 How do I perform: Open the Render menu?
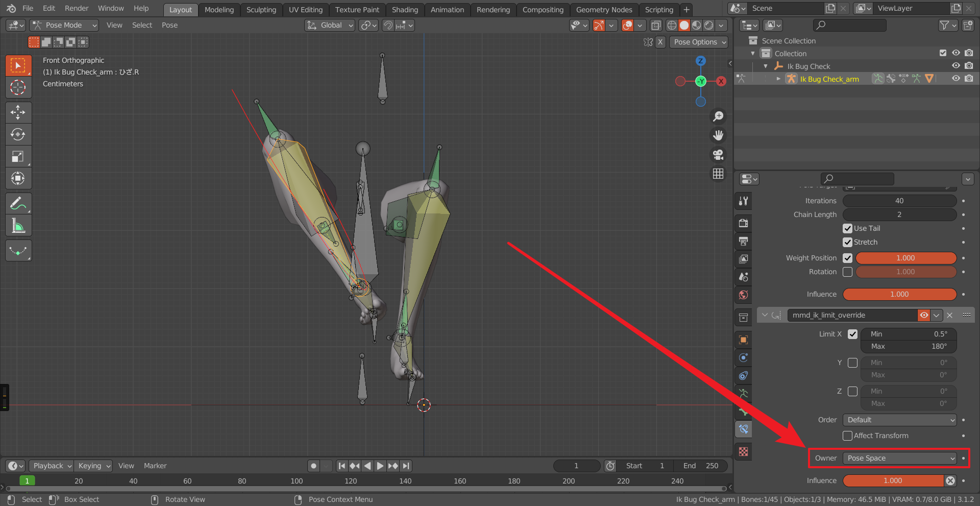pyautogui.click(x=76, y=8)
